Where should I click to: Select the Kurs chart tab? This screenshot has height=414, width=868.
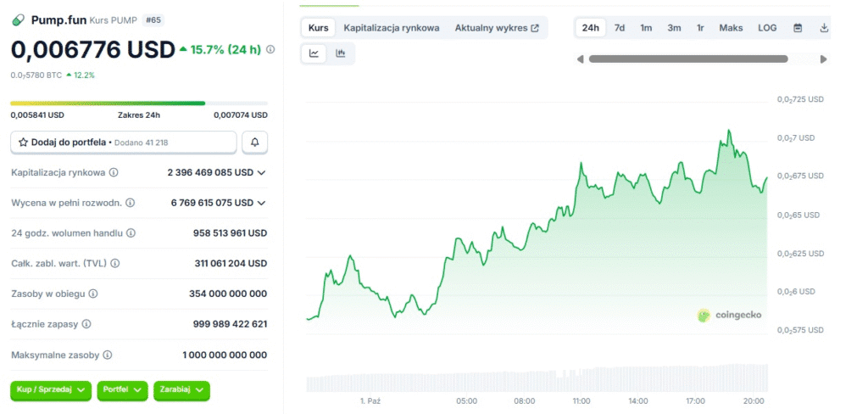[319, 28]
